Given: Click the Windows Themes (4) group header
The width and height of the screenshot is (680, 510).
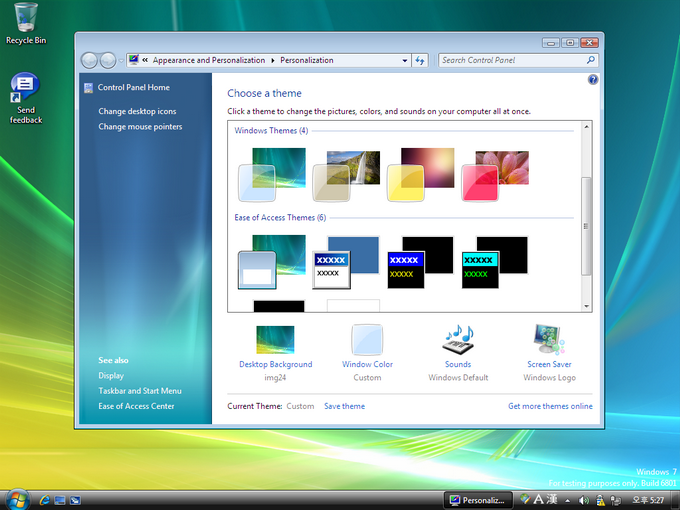Looking at the screenshot, I should [x=271, y=131].
